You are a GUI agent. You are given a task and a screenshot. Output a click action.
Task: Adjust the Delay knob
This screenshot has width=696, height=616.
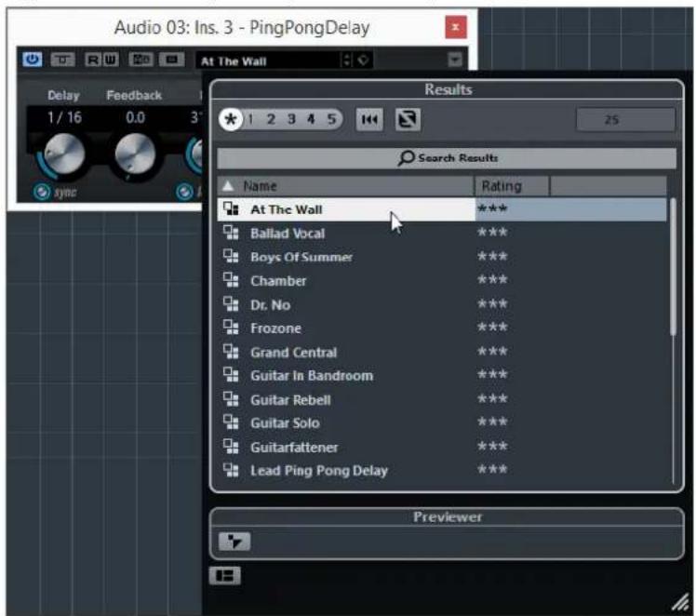pos(65,154)
